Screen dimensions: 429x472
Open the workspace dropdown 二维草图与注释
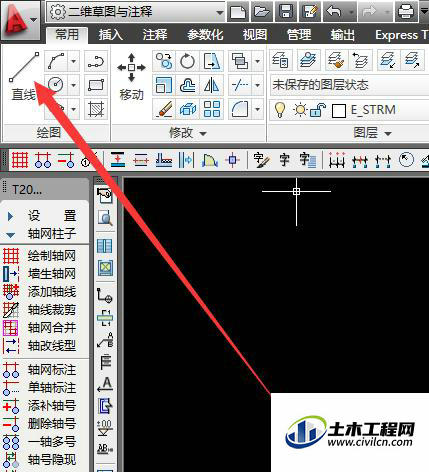135,12
